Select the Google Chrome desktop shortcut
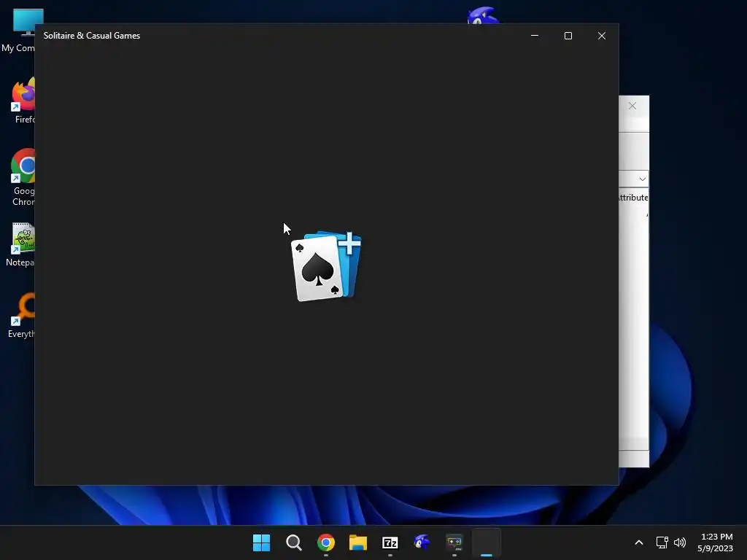This screenshot has height=560, width=747. (x=23, y=177)
